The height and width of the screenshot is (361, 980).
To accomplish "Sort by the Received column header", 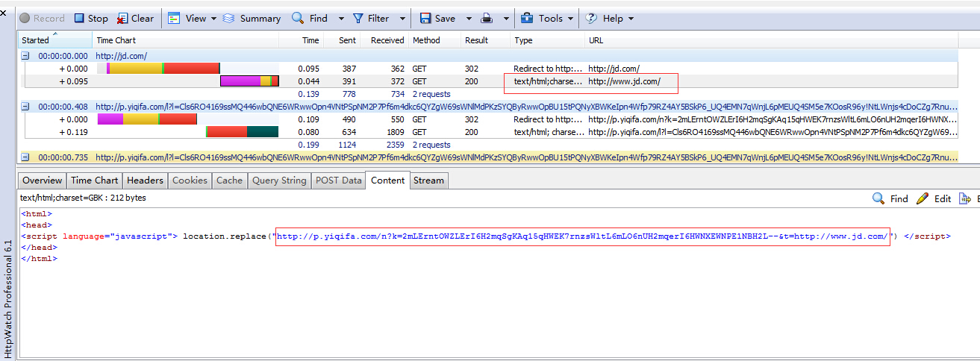I will 384,40.
